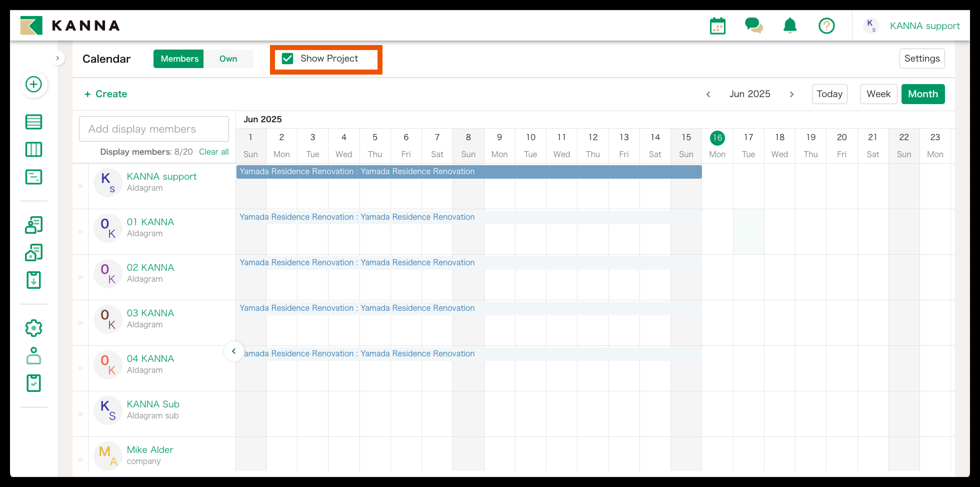The height and width of the screenshot is (487, 980).
Task: Expand the left sidebar chevron
Action: pyautogui.click(x=57, y=58)
